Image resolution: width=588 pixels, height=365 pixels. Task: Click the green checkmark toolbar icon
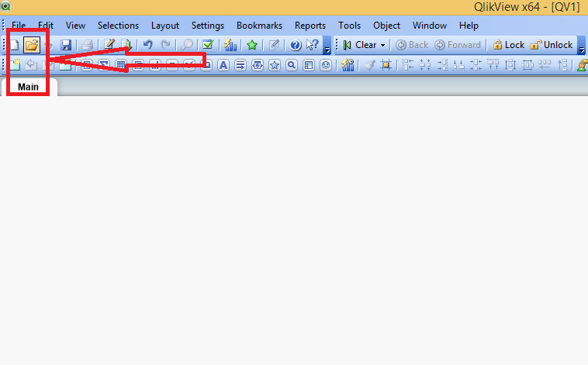pos(208,45)
